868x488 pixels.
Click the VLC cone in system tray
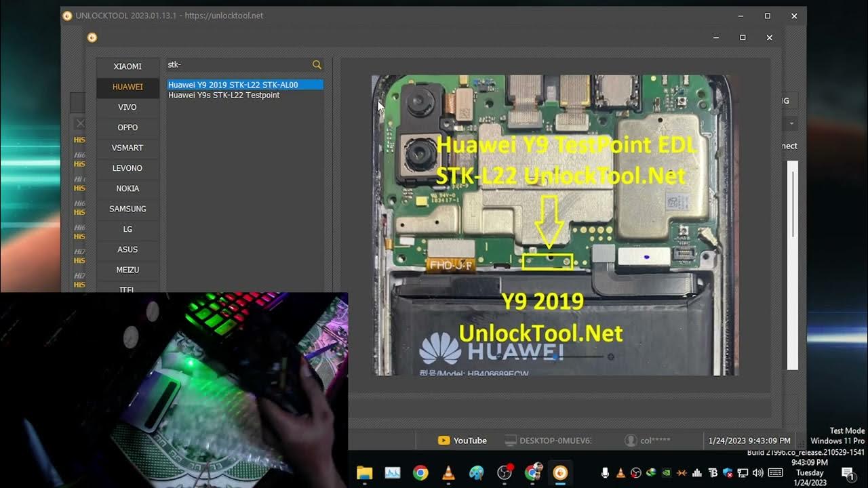[x=620, y=472]
